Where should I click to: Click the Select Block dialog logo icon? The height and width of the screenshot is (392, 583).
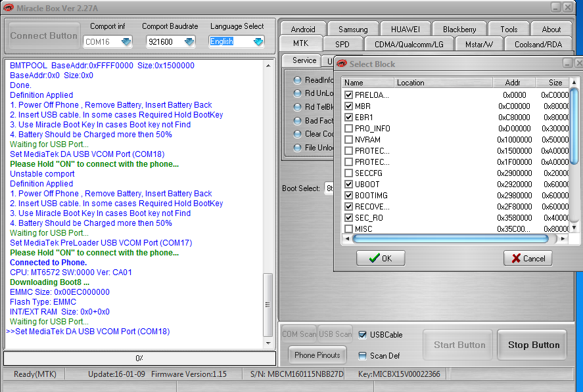(x=342, y=64)
